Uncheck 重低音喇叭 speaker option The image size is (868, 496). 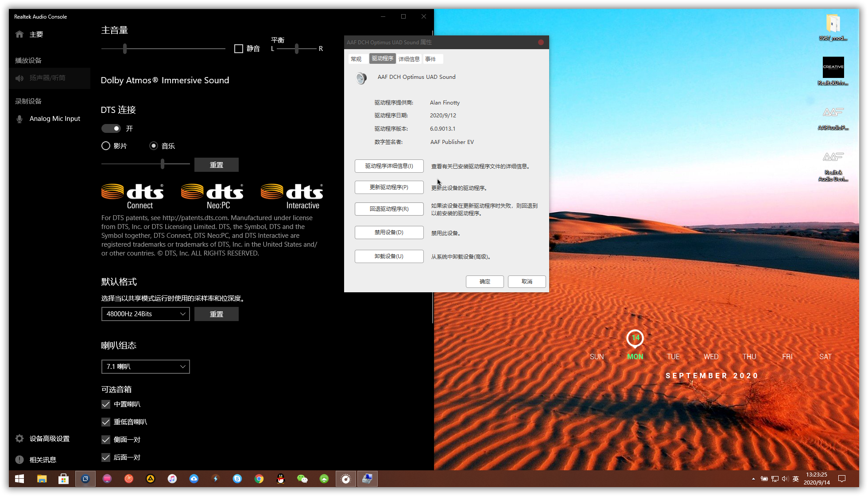[106, 422]
